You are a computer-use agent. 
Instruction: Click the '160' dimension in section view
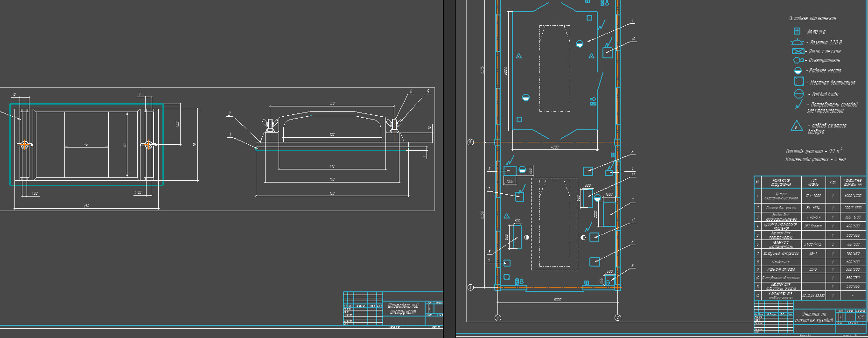coord(332,193)
